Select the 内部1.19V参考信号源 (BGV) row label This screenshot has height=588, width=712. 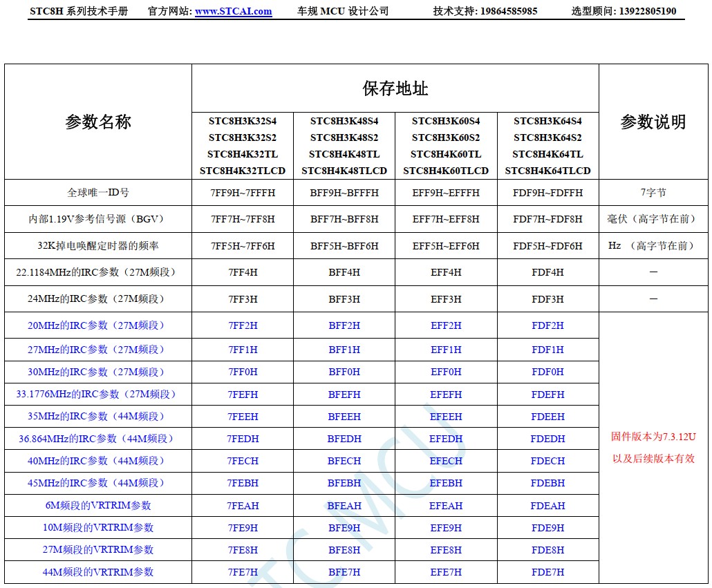[98, 219]
